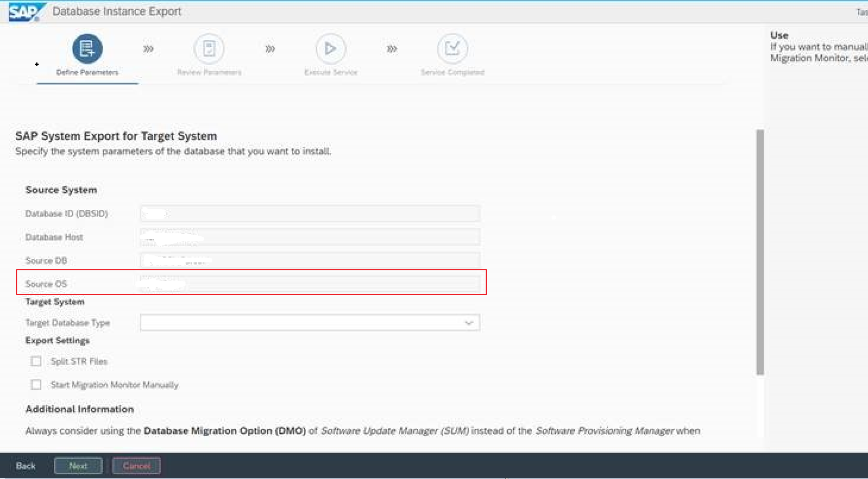
Task: Select the Define Parameters step icon
Action: (x=87, y=49)
